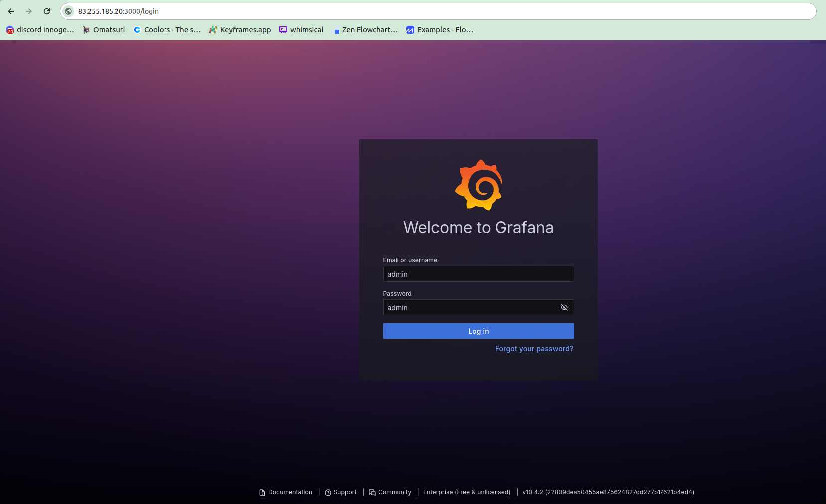
Task: Click the Email or username label
Action: tap(410, 260)
